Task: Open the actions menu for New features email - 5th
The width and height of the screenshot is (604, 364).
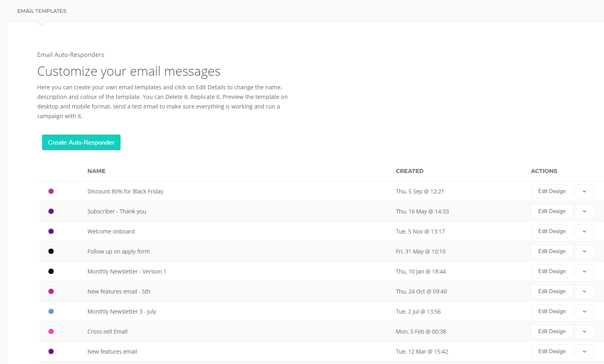Action: coord(584,291)
